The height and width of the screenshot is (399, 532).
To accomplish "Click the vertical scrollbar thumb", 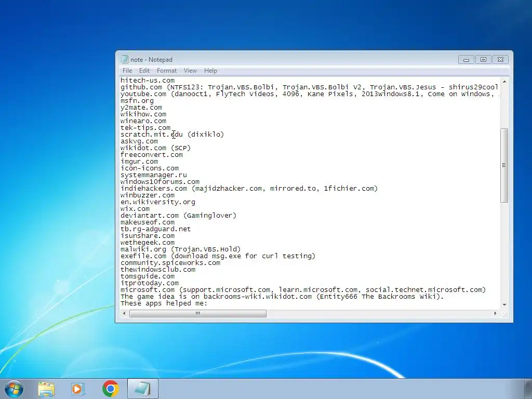I will click(504, 165).
